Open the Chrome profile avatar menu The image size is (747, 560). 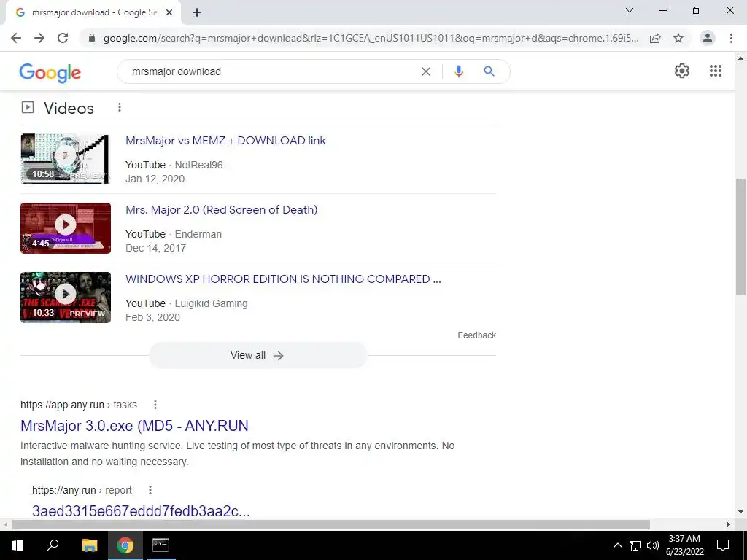[708, 38]
